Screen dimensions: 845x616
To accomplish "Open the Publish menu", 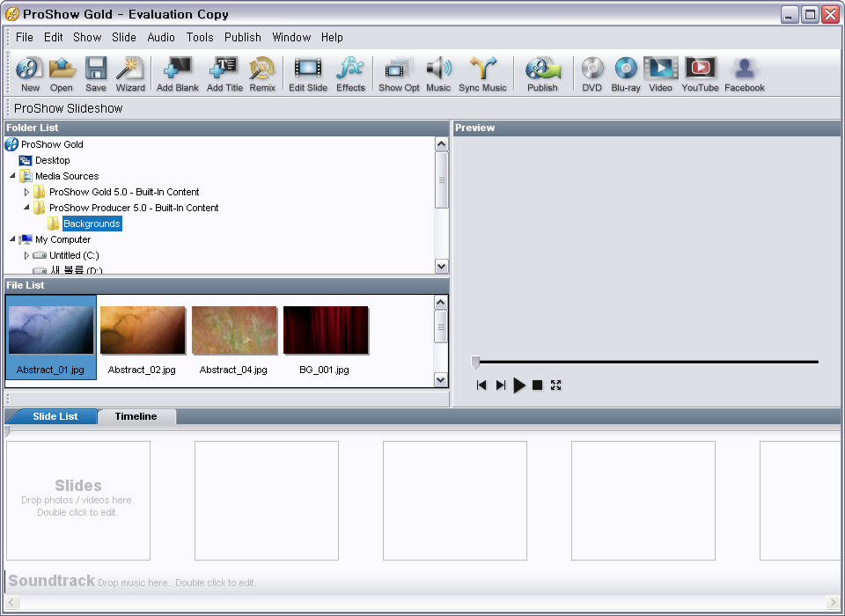I will pos(243,37).
